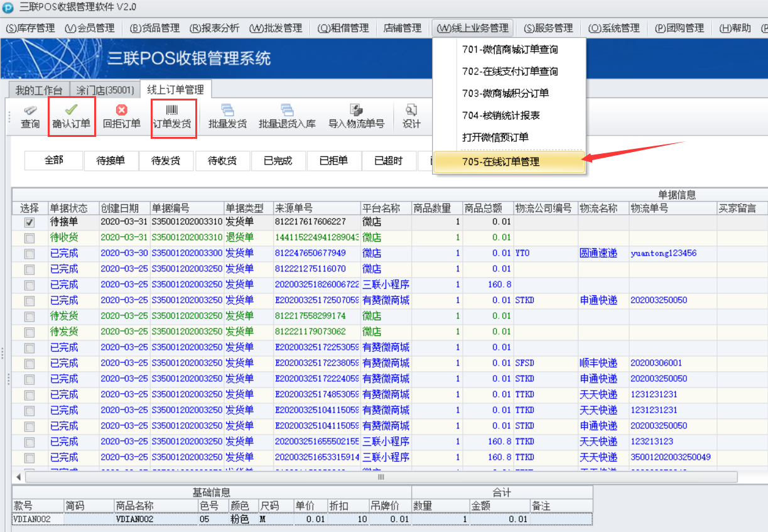Screen dimensions: 768x532
Task: Click the Confirm Order (确认订单) checkmark icon
Action: (71, 111)
